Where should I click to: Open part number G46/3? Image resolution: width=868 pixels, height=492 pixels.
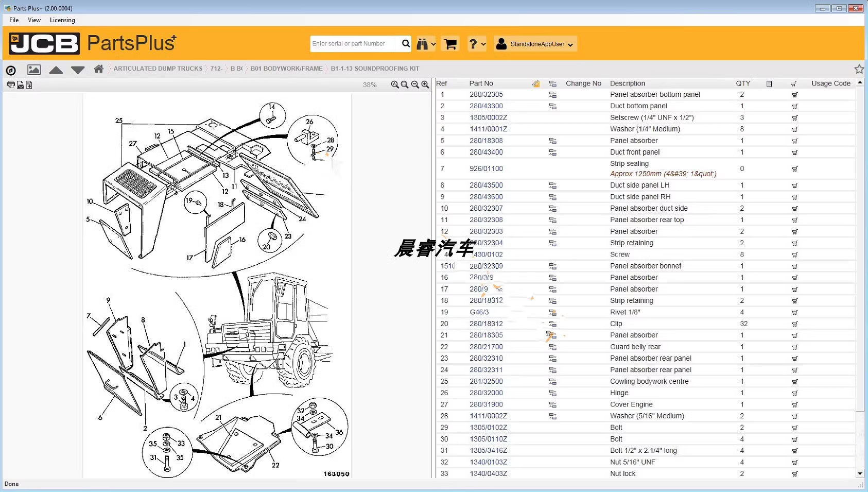pyautogui.click(x=479, y=312)
